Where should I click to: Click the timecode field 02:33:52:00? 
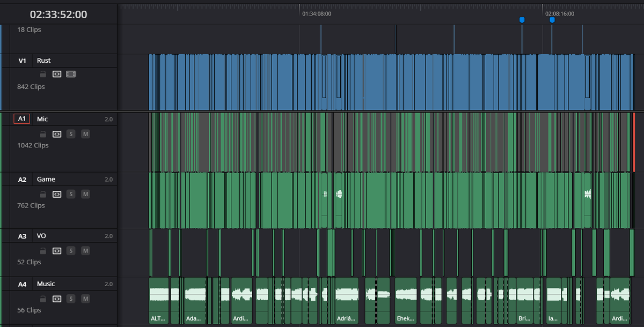click(58, 14)
